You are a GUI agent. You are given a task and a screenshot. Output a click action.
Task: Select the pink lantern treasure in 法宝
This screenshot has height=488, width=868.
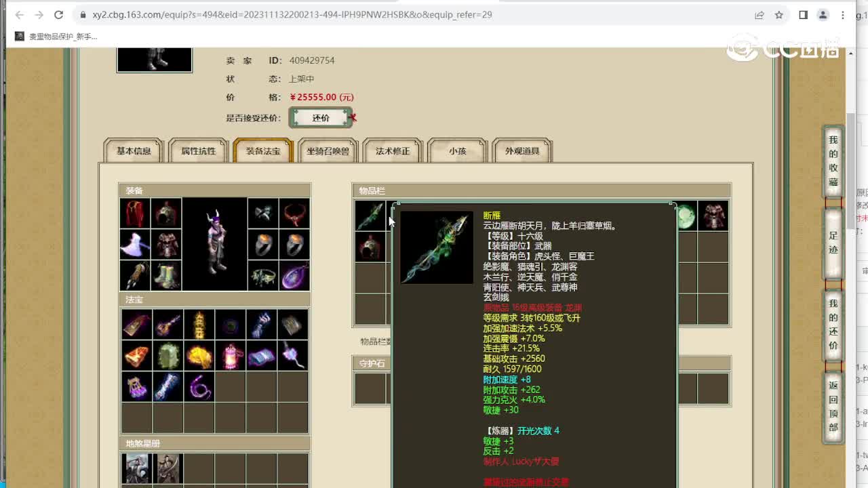[x=231, y=356]
